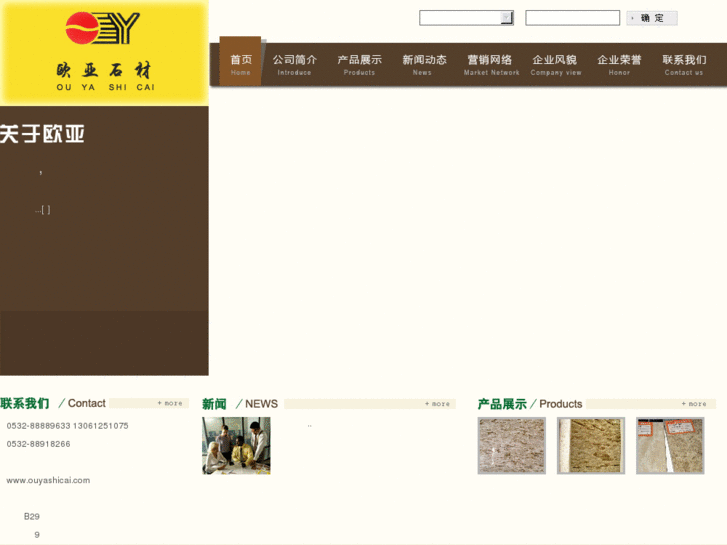Open the first beige marble product thumbnail

[x=511, y=445]
